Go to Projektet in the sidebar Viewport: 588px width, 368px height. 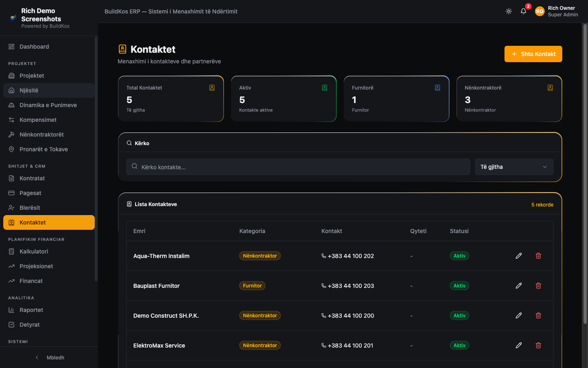[49, 76]
